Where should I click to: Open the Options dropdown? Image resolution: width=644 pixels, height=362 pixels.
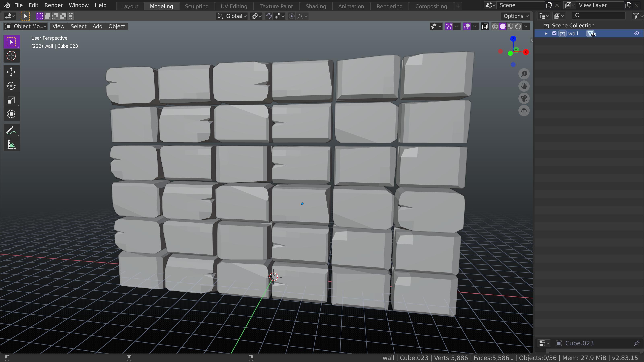[x=515, y=16]
